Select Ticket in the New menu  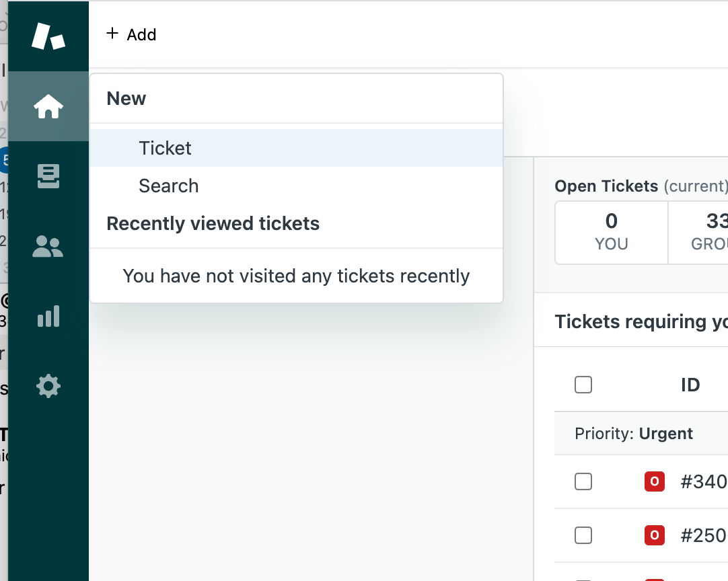coord(165,148)
